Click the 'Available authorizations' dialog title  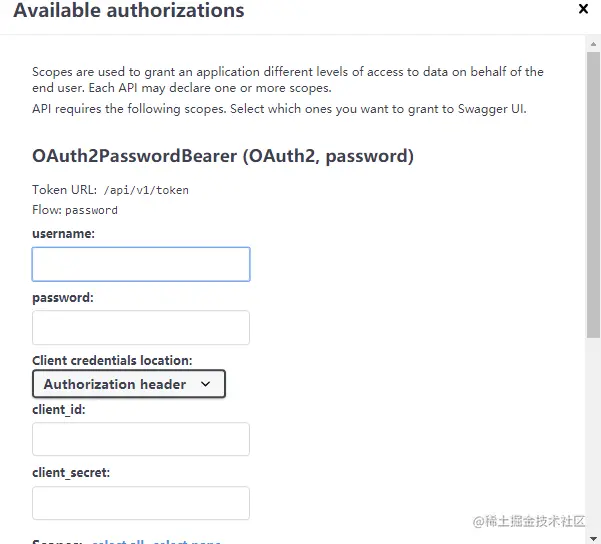tap(129, 11)
